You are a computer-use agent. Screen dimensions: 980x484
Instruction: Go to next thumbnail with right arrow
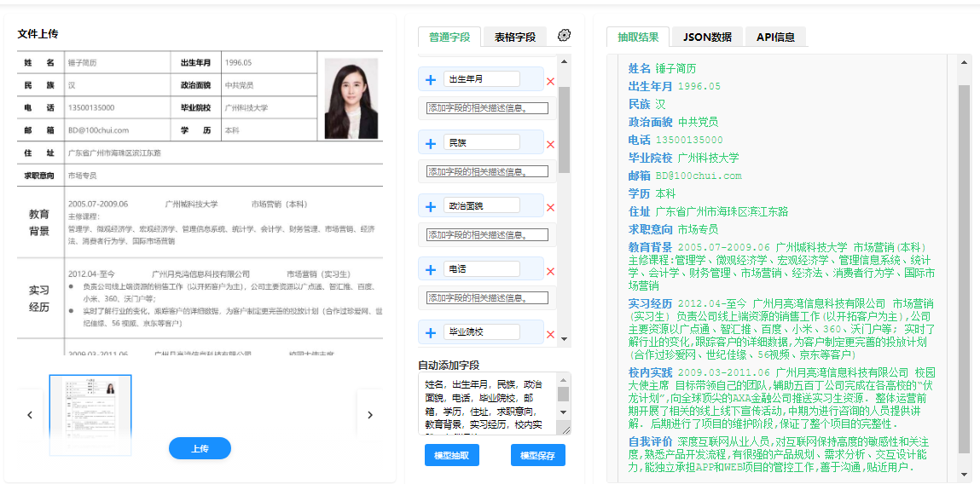click(369, 415)
